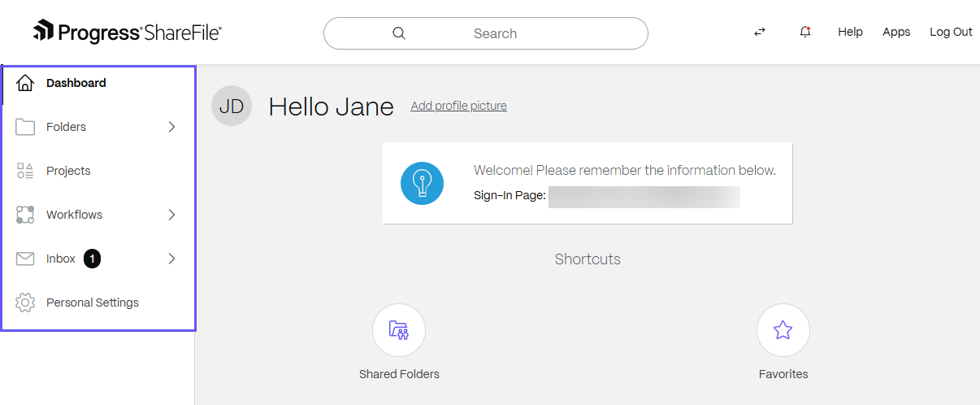The width and height of the screenshot is (980, 405).
Task: Click the lightbulb welcome tip icon
Action: 422,183
